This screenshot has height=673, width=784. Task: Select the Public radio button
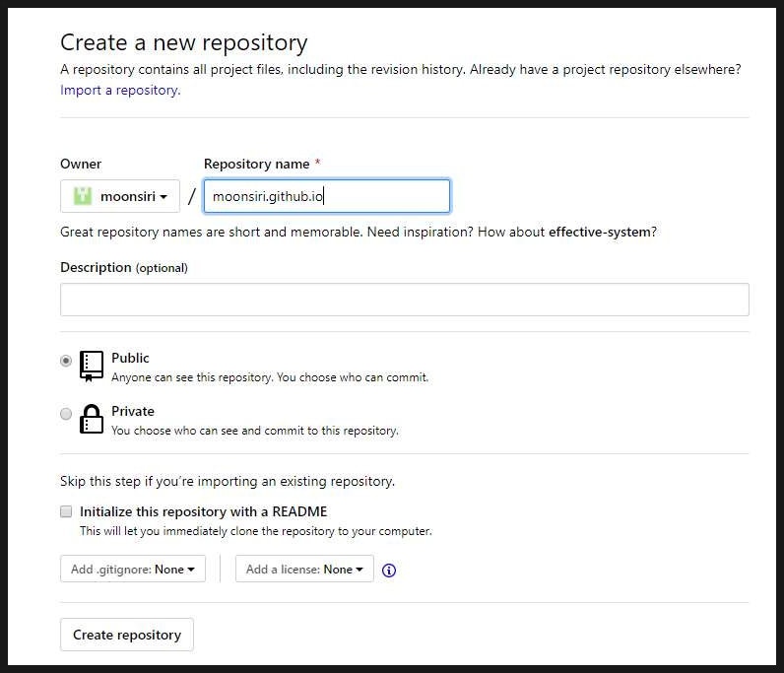[66, 361]
